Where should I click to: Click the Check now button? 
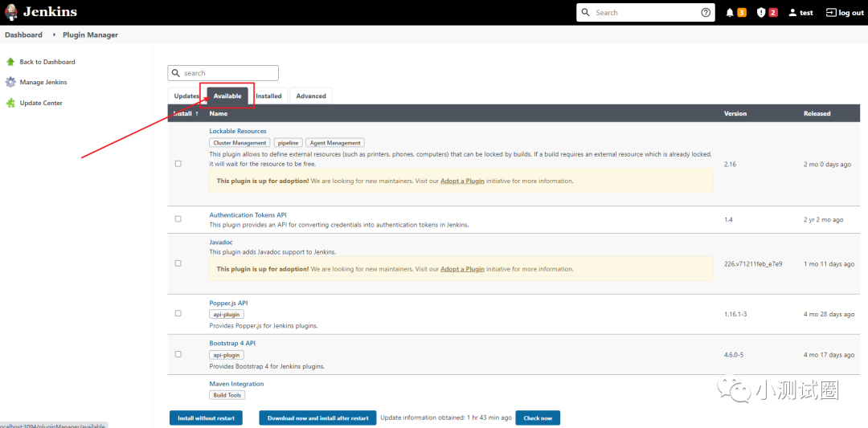[x=538, y=418]
